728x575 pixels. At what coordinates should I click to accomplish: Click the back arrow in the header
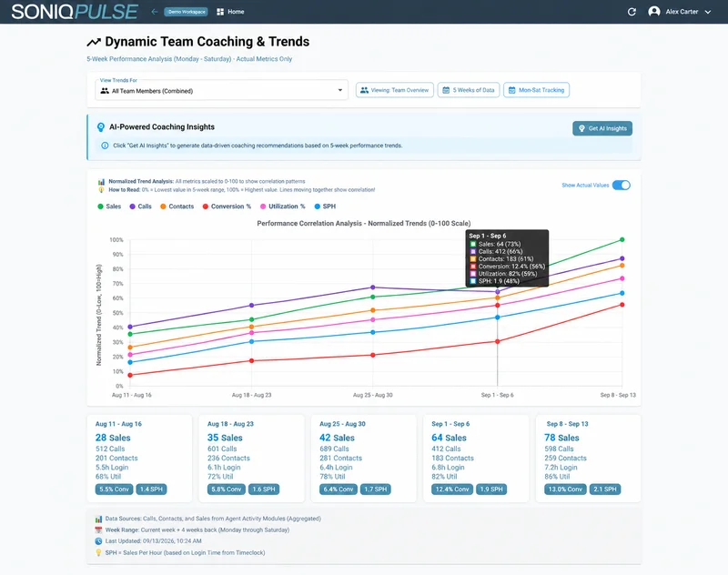tap(155, 12)
